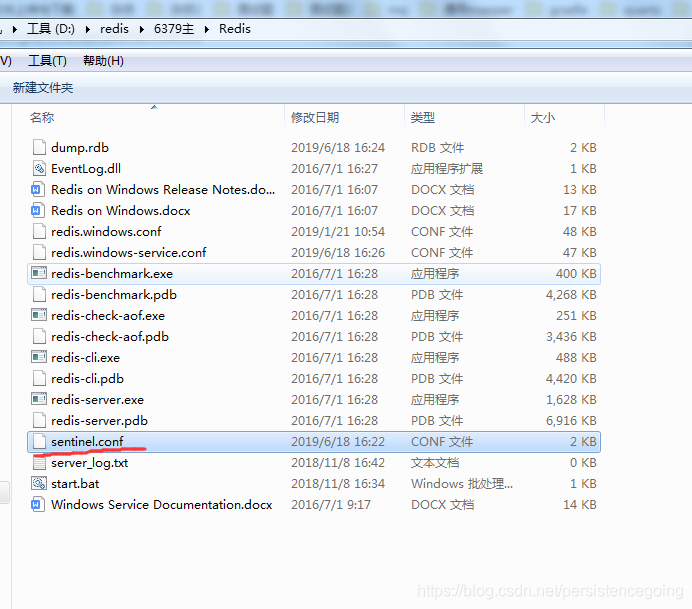Click the redis-check-aof.pdb file icon
The height and width of the screenshot is (609, 692).
pos(39,336)
